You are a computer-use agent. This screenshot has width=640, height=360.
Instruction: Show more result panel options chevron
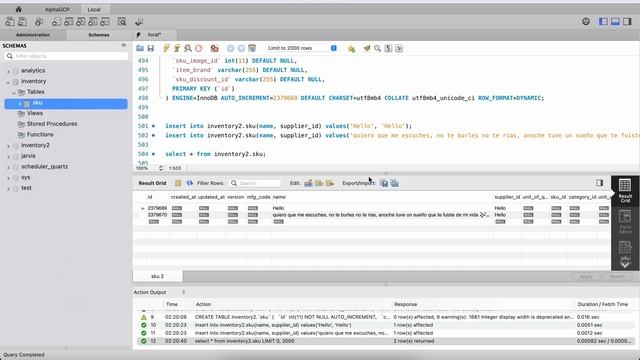625,264
